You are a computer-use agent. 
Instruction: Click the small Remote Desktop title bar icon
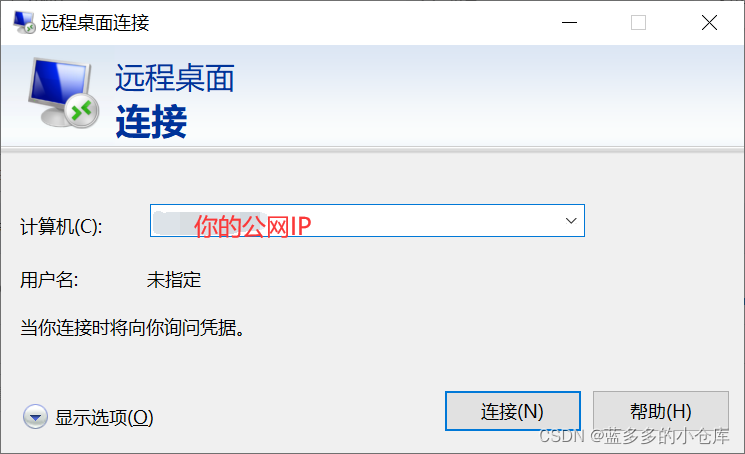tap(24, 22)
